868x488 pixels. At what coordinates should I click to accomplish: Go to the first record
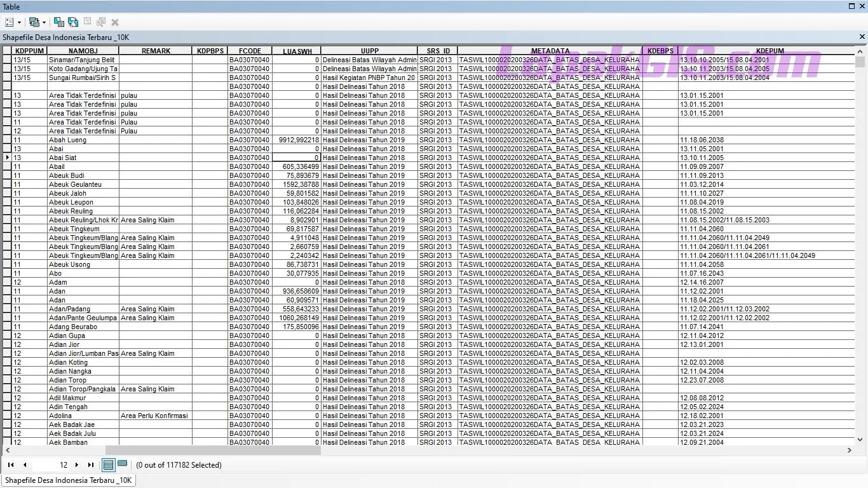tap(11, 465)
